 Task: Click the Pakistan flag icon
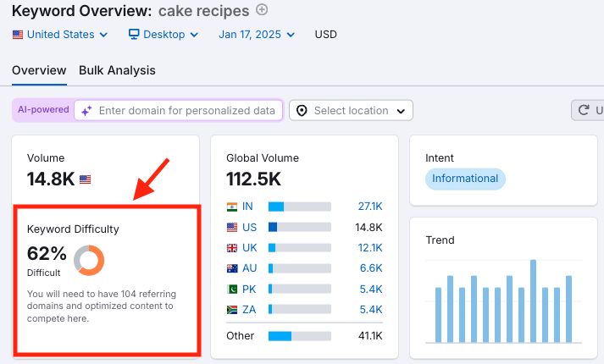(x=232, y=289)
